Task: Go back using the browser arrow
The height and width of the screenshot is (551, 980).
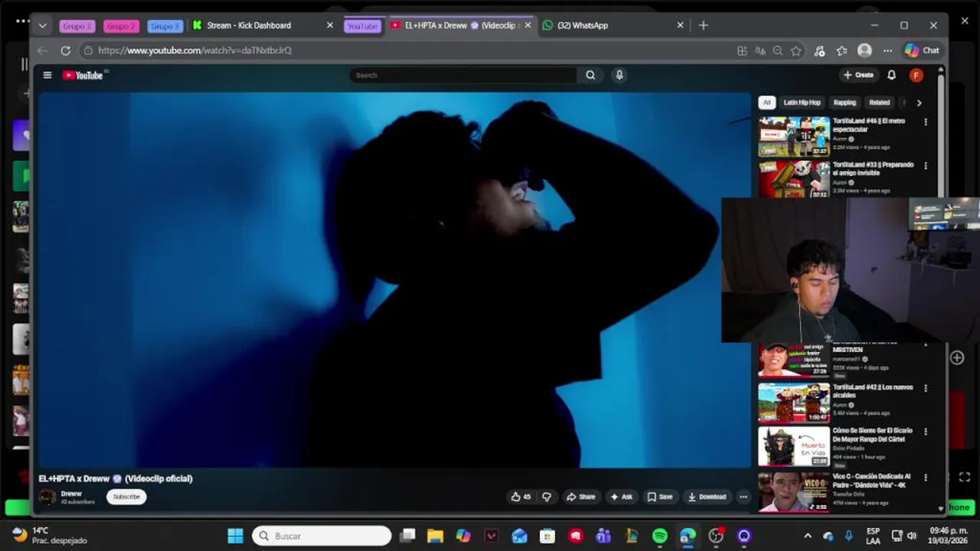Action: [42, 51]
